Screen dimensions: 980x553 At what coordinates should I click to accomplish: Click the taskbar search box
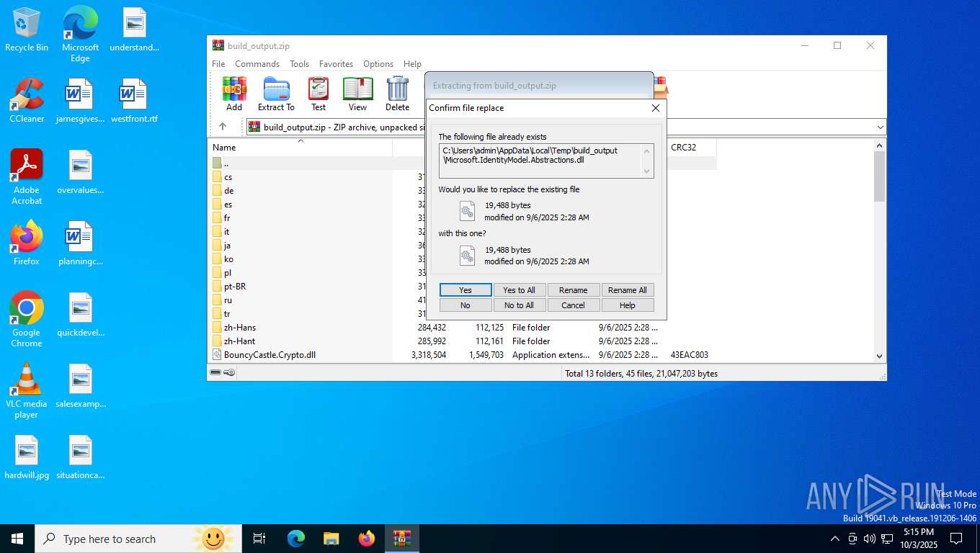pos(138,539)
